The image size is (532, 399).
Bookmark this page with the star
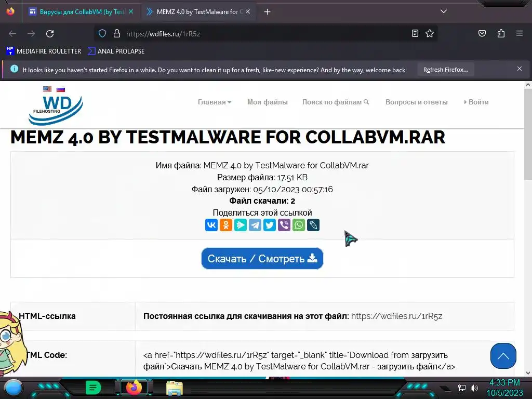click(430, 33)
